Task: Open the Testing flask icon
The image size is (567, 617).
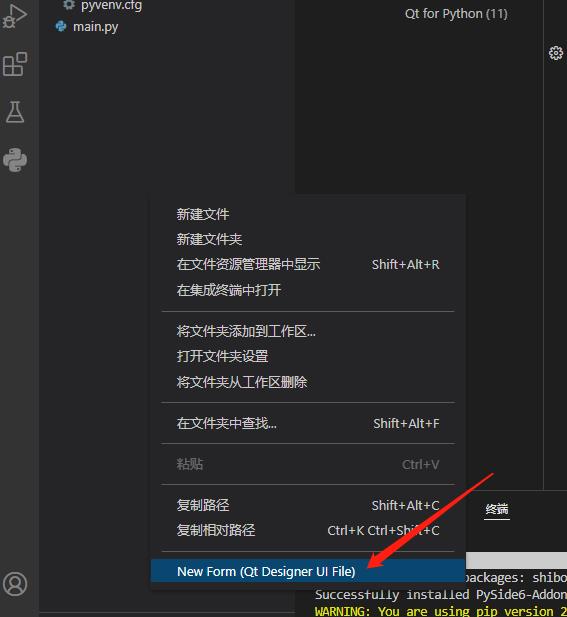Action: point(15,112)
